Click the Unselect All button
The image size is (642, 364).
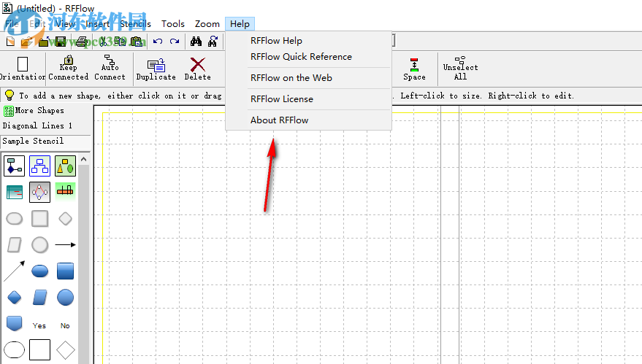(x=461, y=69)
